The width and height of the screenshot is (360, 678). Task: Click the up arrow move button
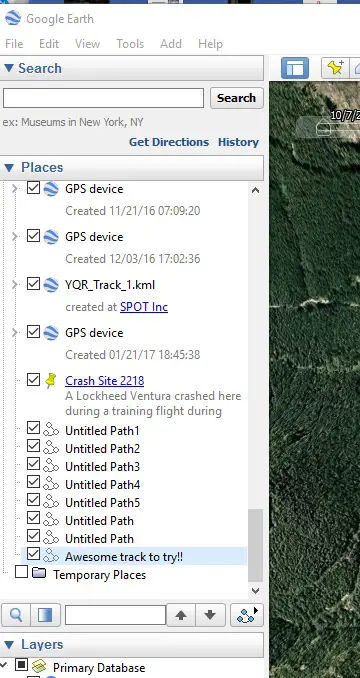(181, 615)
